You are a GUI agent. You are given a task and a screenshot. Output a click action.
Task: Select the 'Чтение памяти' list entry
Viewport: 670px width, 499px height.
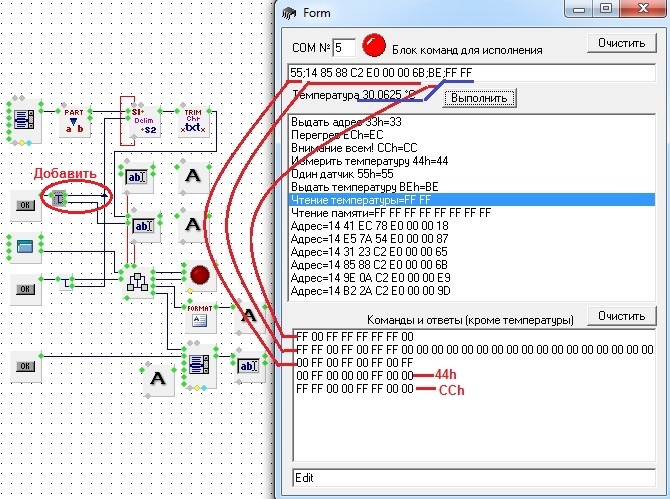click(391, 212)
